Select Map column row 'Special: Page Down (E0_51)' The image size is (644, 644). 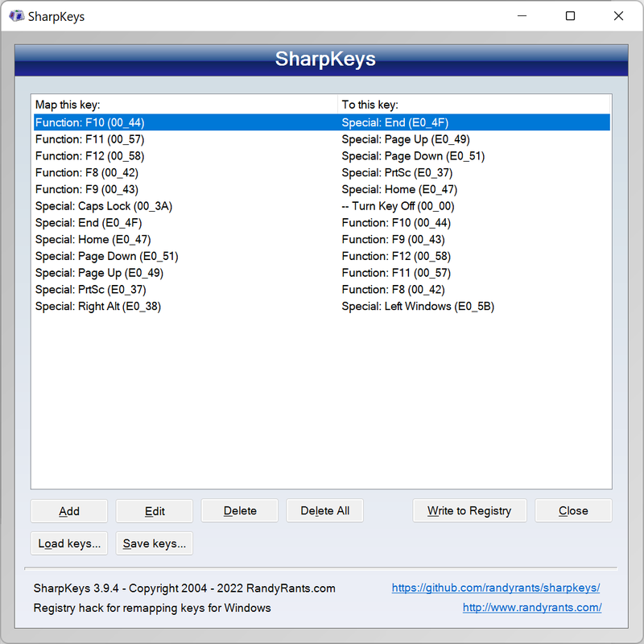coord(107,256)
